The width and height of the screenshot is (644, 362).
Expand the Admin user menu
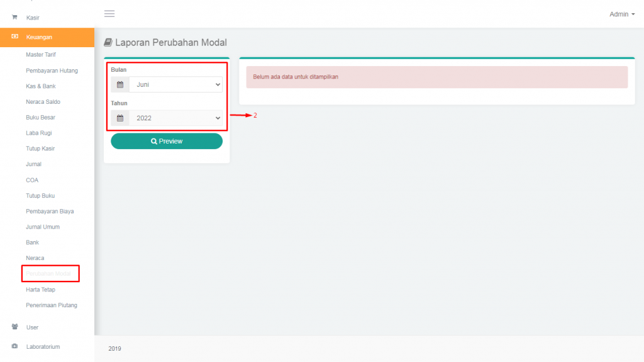[621, 14]
